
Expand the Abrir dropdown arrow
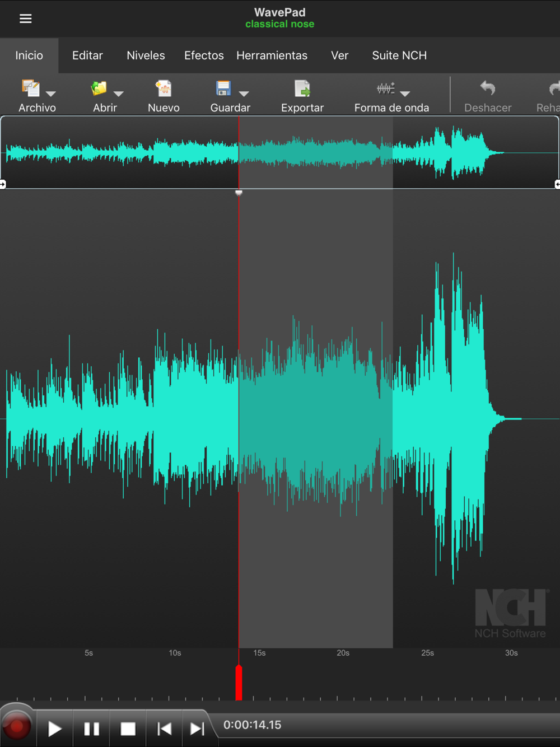118,94
